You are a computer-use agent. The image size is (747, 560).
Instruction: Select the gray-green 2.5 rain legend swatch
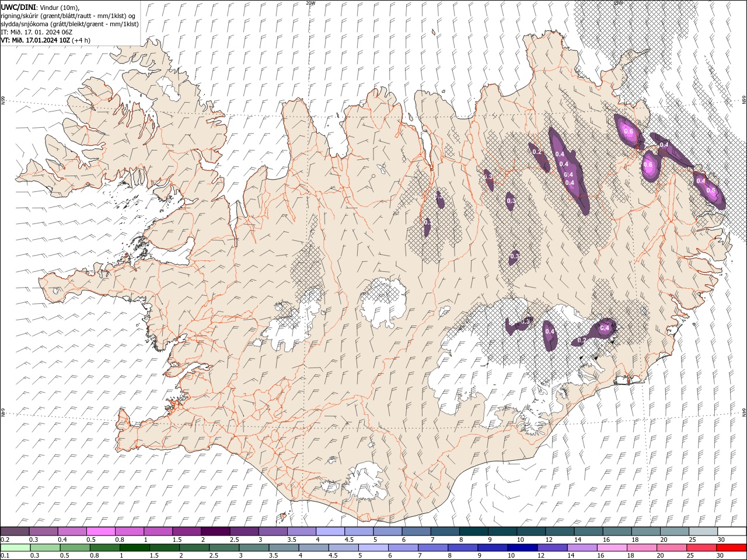(224, 548)
